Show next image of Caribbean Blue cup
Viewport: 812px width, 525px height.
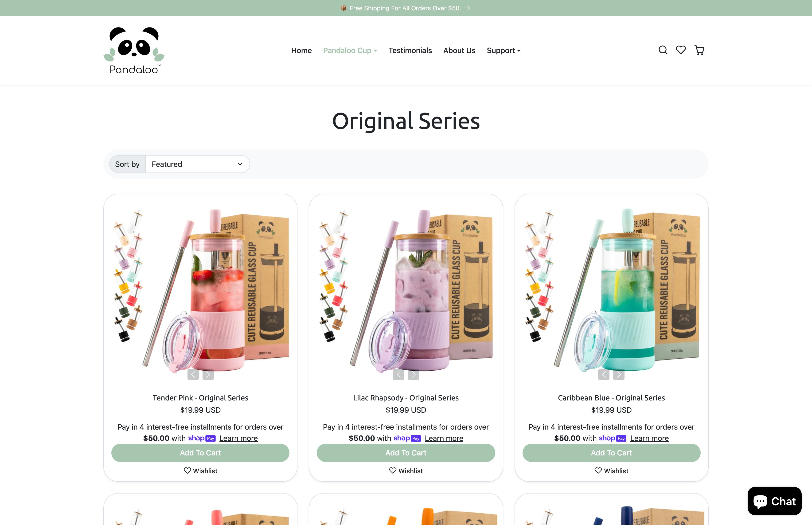click(619, 375)
